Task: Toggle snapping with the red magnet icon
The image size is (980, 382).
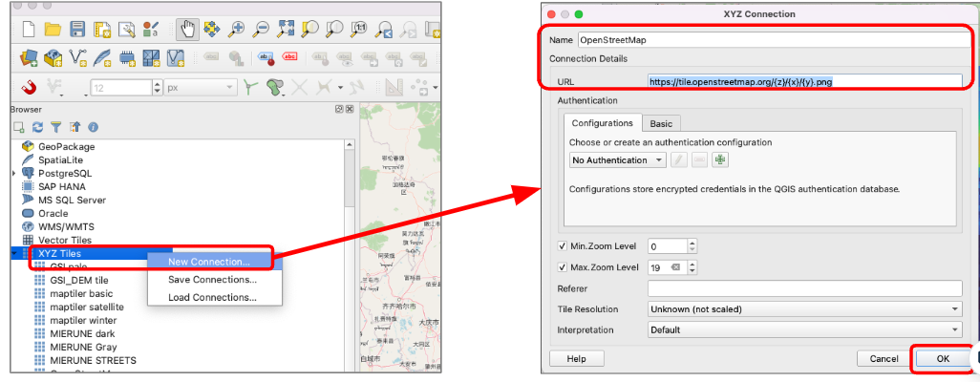Action: click(29, 87)
